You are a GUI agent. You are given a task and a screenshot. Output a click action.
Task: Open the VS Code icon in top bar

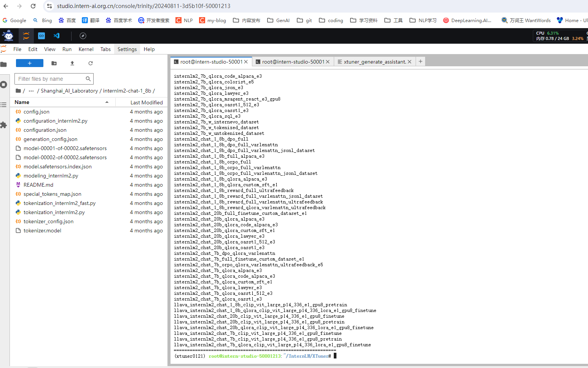click(x=57, y=36)
